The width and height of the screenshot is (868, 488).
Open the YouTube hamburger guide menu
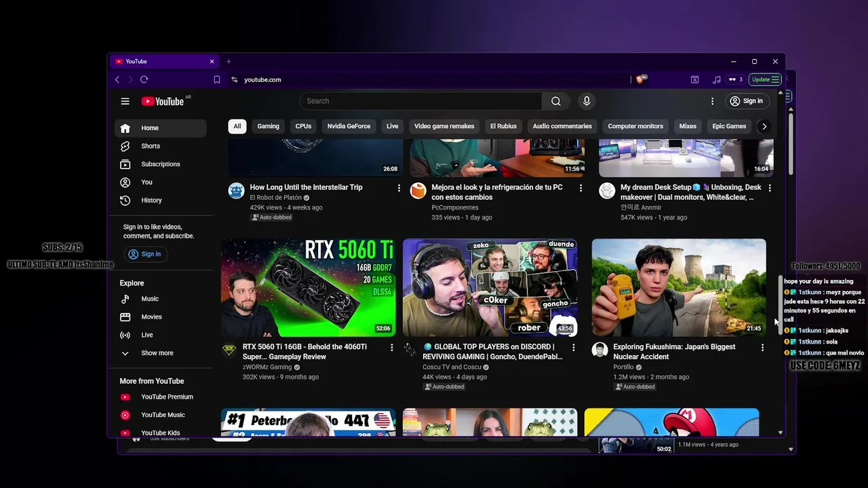[x=125, y=101]
